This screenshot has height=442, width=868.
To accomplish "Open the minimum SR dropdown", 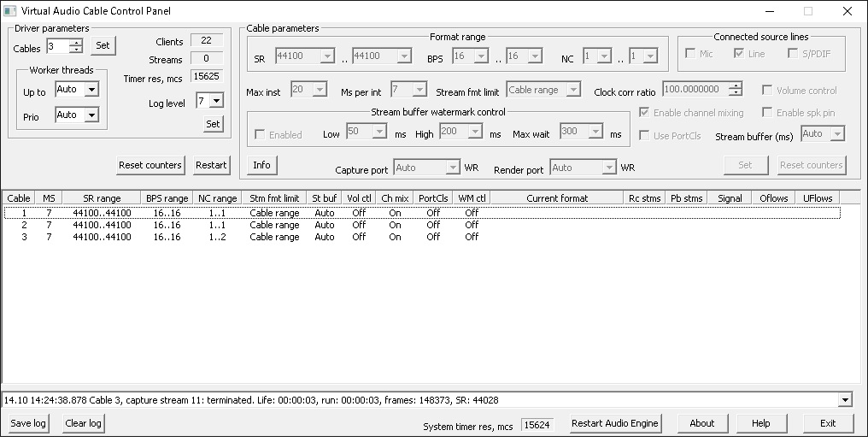I will [327, 56].
